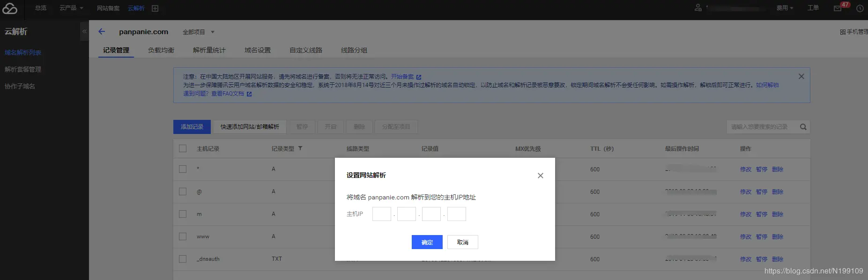Click the search magnifier icon

point(803,127)
